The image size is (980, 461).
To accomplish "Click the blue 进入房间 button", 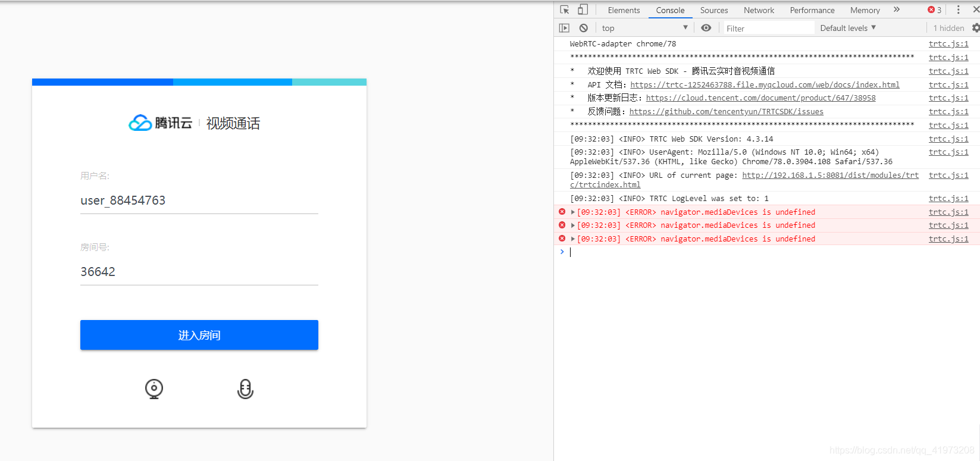I will coord(199,335).
